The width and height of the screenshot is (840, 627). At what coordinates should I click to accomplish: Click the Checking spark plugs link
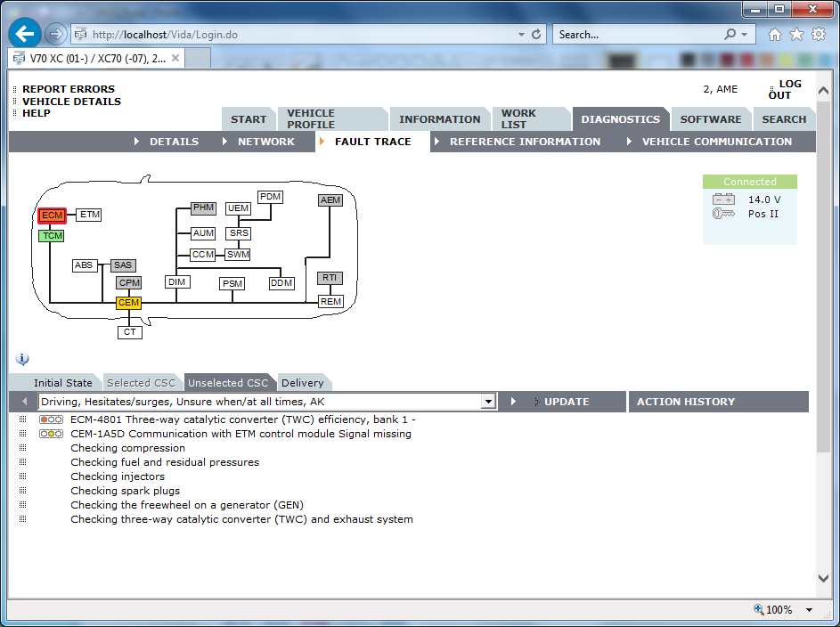point(126,491)
